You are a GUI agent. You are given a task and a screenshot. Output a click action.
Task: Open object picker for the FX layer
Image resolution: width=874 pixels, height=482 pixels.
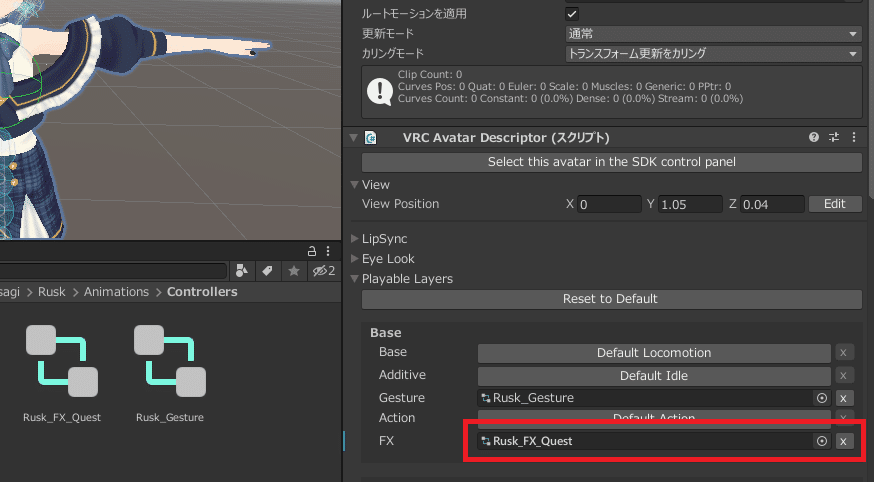822,441
